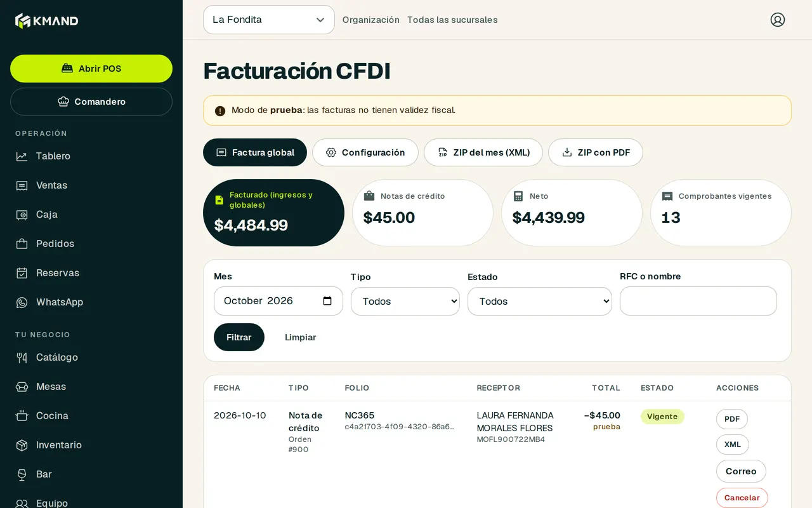Click the Catálogo utensils icon
This screenshot has height=508, width=812.
(x=22, y=358)
